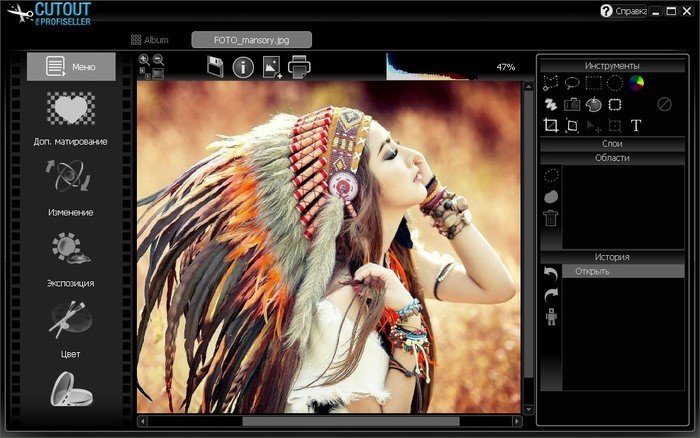Click the dimmed selection transform tool
The width and height of the screenshot is (700, 438).
pos(615,126)
